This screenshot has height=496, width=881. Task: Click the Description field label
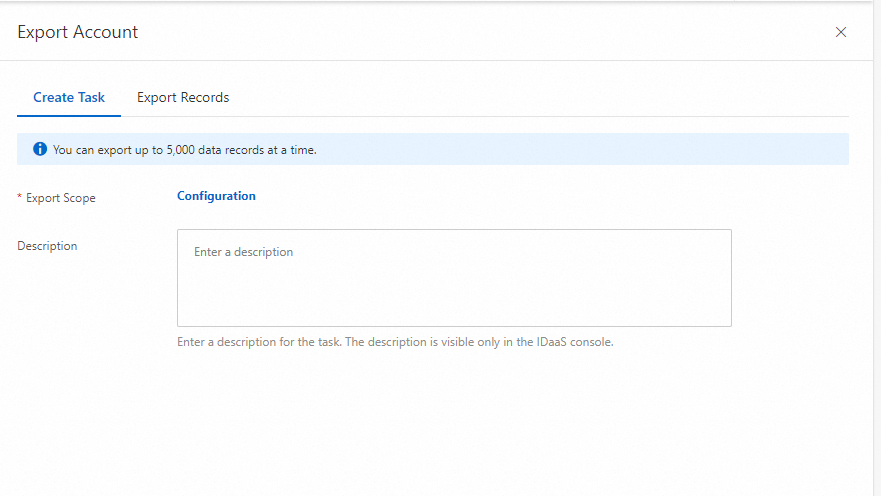pyautogui.click(x=47, y=246)
